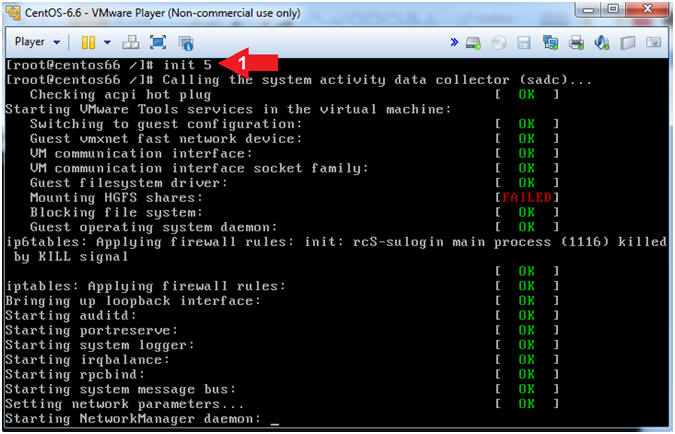Maximize the VMware Player window
Screen dimensions: 675x434
pyautogui.click(x=613, y=9)
